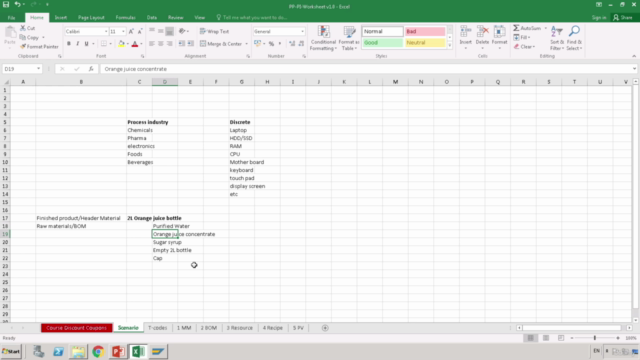The width and height of the screenshot is (640, 360).
Task: Activate the Format Painter
Action: 39,47
